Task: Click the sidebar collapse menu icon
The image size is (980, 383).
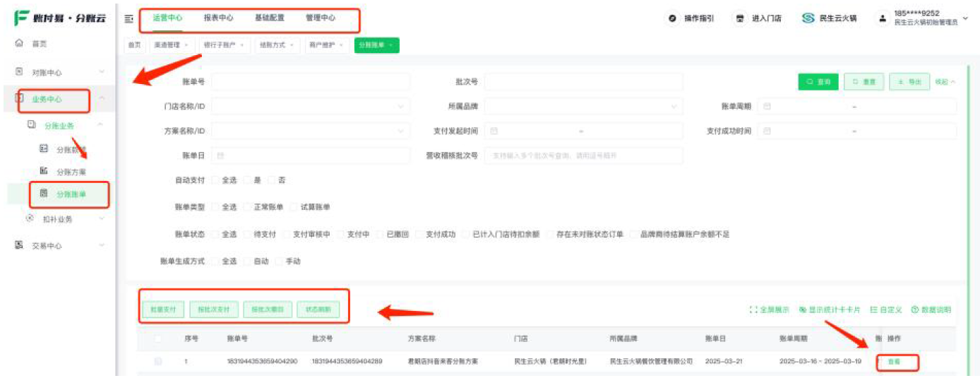Action: point(129,19)
